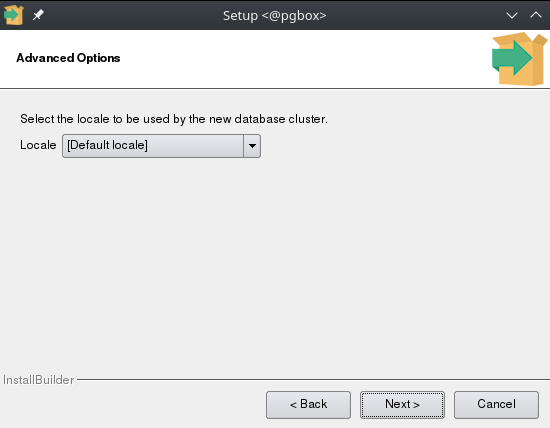Toggle the pin icon in the title bar
Viewport: 550px width, 428px height.
point(38,15)
